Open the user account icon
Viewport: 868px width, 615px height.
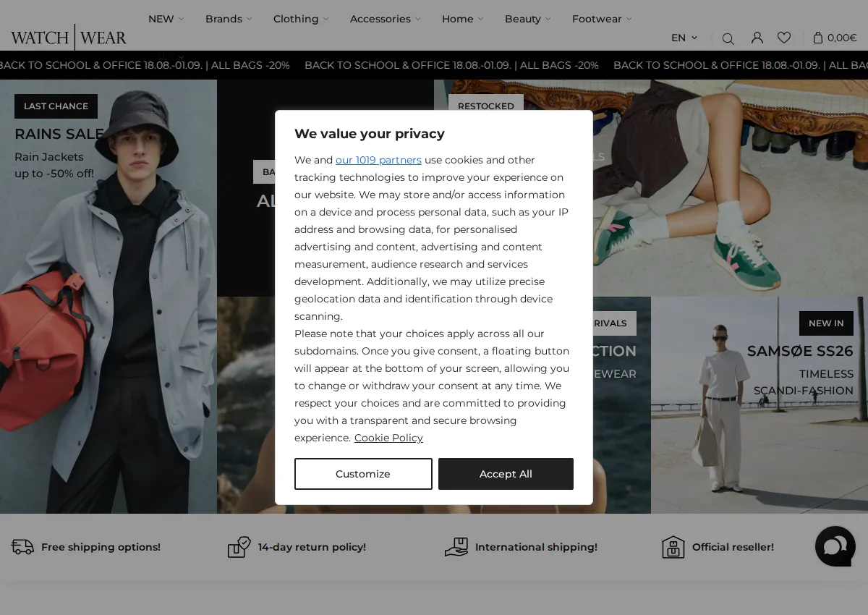pos(757,38)
